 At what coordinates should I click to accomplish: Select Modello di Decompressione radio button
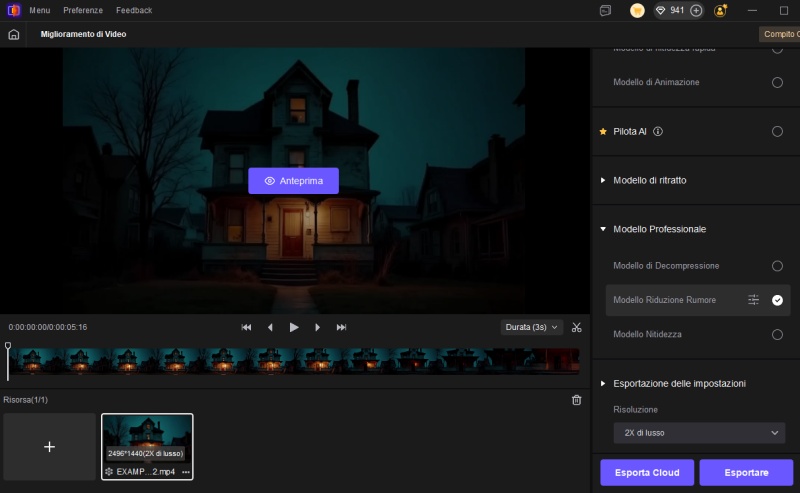(x=777, y=266)
